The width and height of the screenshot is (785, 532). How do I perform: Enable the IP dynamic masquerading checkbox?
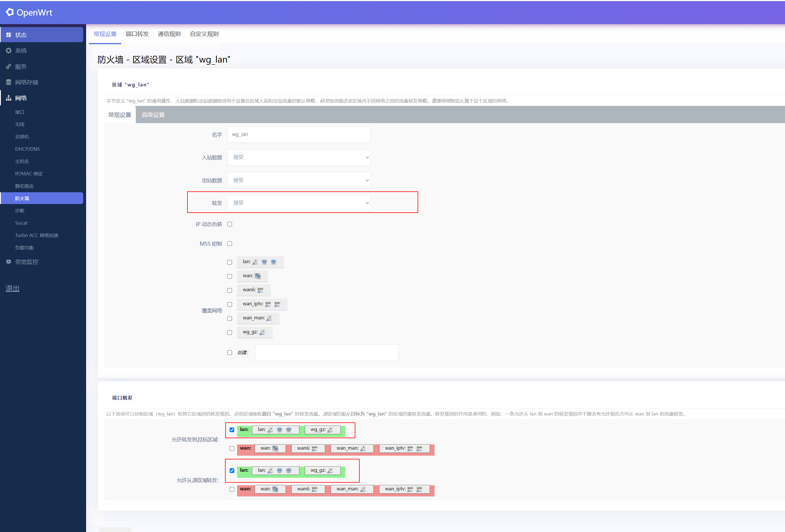point(230,224)
